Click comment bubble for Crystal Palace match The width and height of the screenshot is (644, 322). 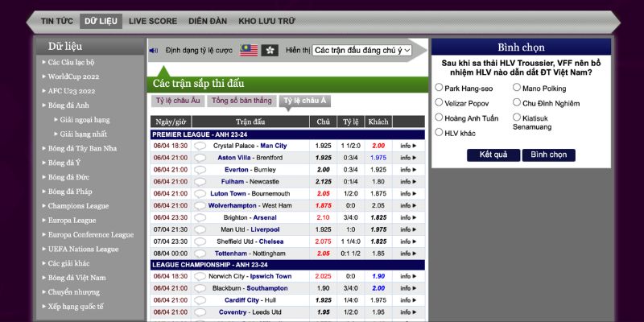pyautogui.click(x=200, y=146)
